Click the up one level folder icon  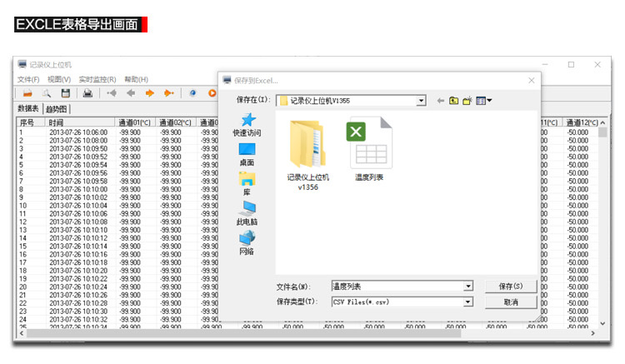coord(454,101)
